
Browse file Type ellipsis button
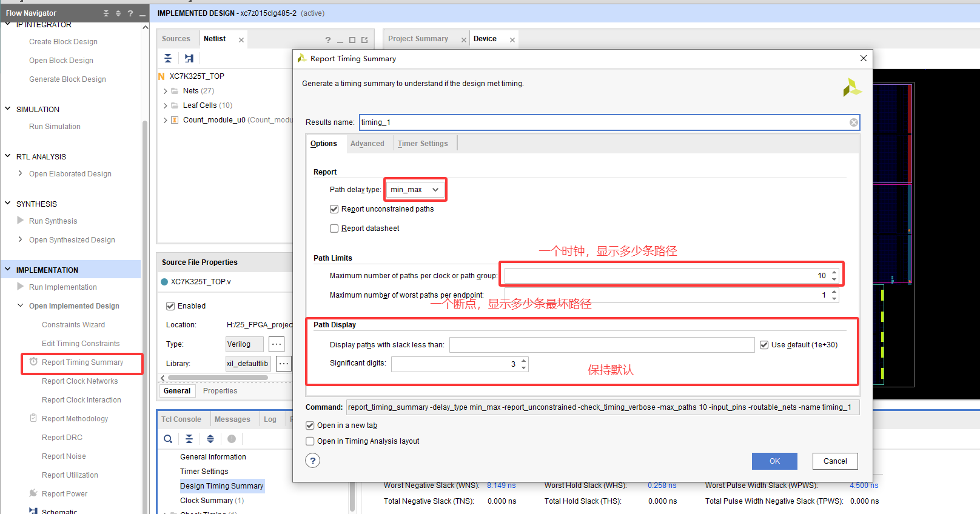[x=277, y=344]
